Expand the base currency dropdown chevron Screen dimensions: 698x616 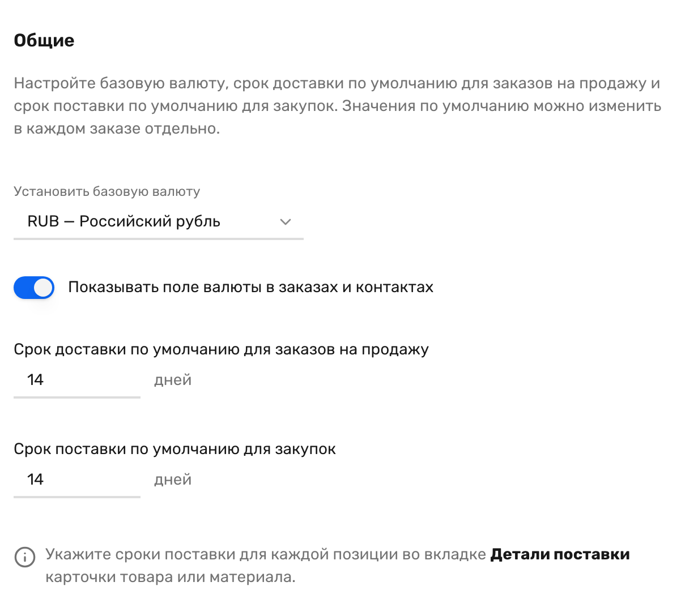(286, 222)
